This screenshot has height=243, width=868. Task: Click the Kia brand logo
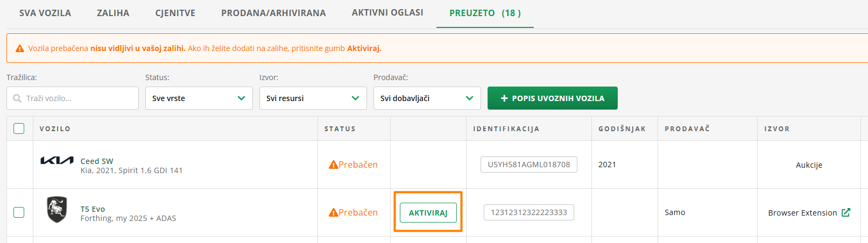(57, 161)
